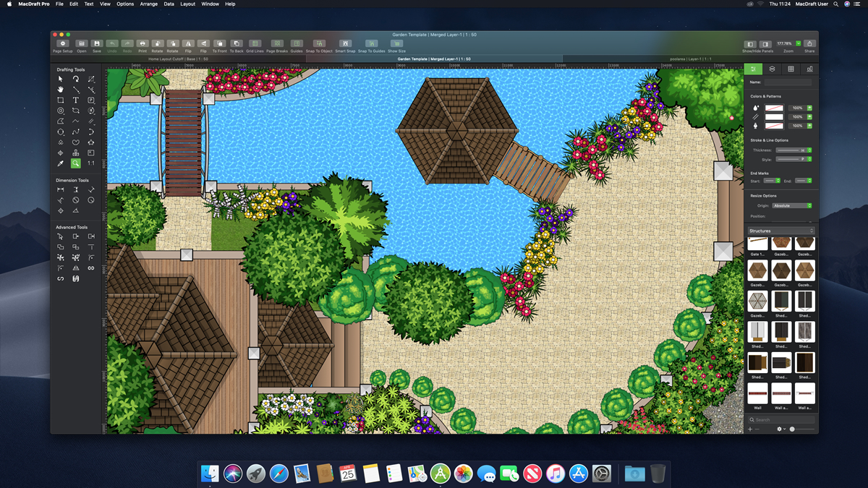Click the pen stroke color swatch

[774, 125]
